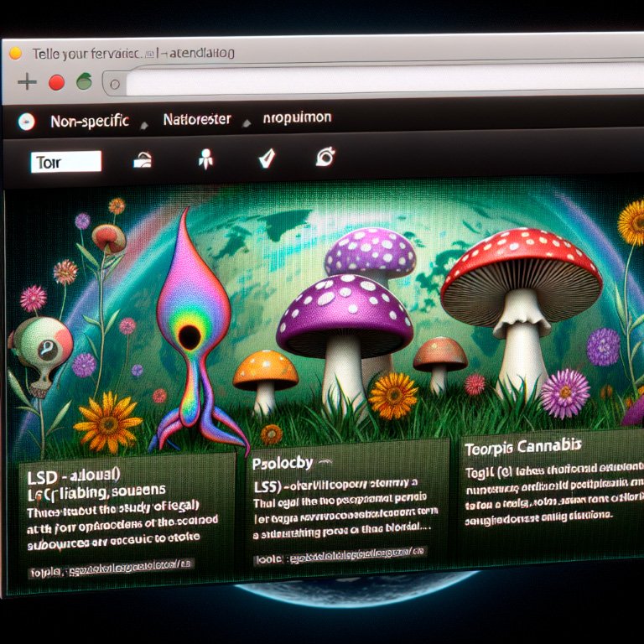This screenshot has width=644, height=644.
Task: Open the Non-specific tab
Action: 89,121
